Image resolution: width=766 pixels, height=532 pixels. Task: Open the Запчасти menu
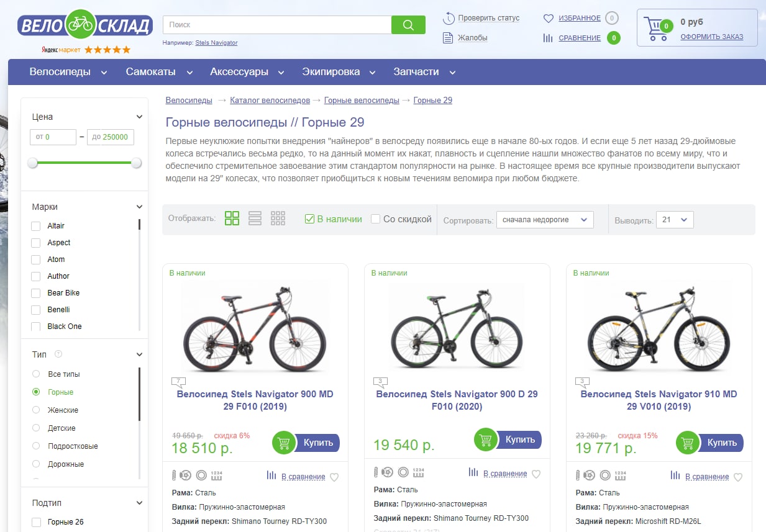pyautogui.click(x=424, y=72)
